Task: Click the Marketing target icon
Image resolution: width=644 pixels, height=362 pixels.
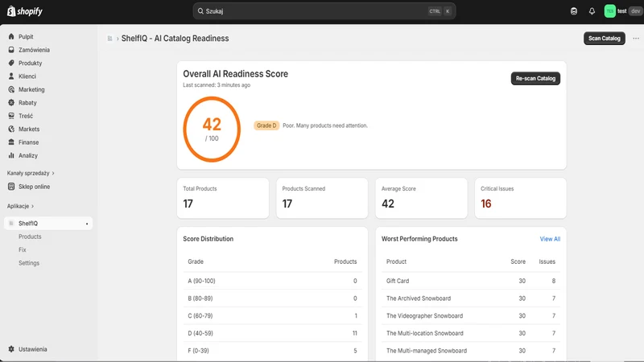Action: tap(11, 89)
